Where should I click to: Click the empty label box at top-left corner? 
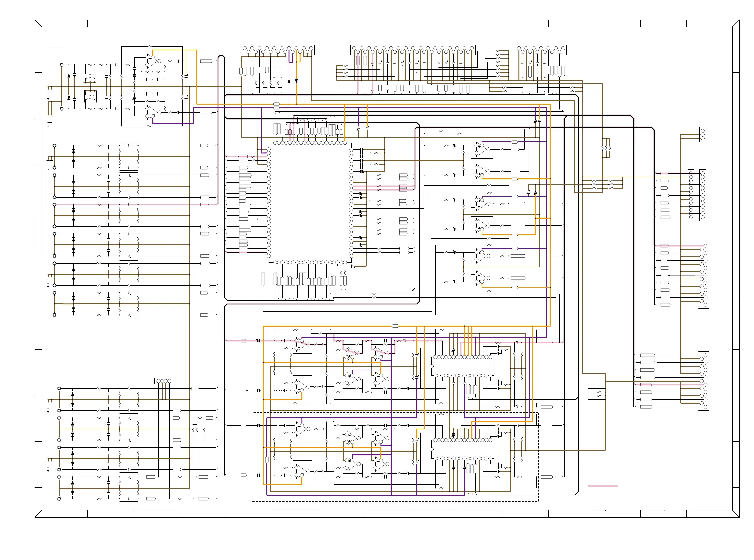54,50
